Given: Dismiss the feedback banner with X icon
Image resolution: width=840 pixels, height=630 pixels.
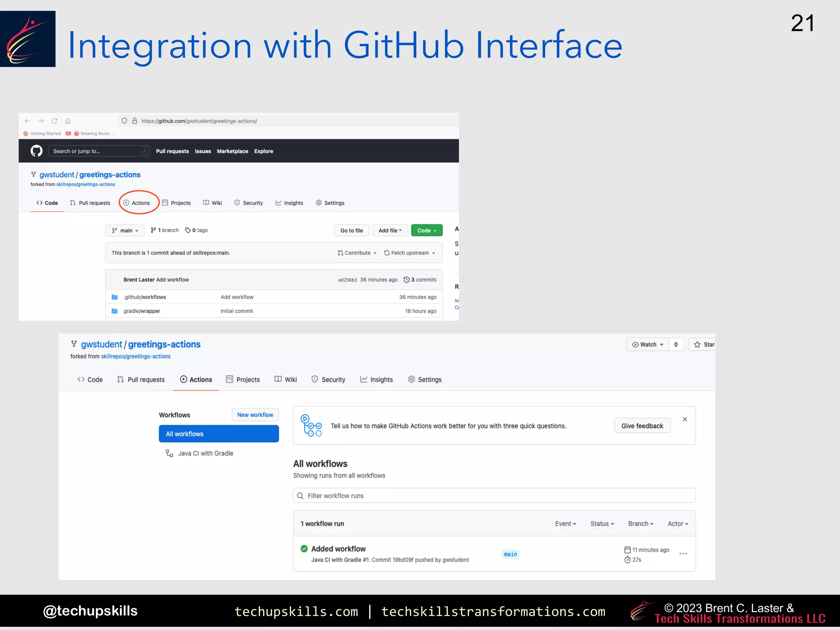Looking at the screenshot, I should click(x=685, y=419).
